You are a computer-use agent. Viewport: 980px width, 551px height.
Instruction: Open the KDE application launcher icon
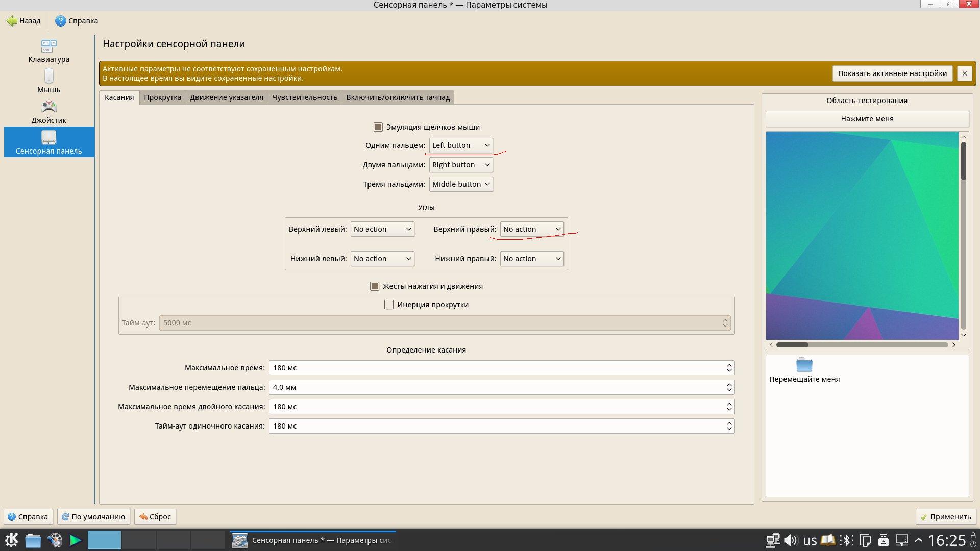11,540
